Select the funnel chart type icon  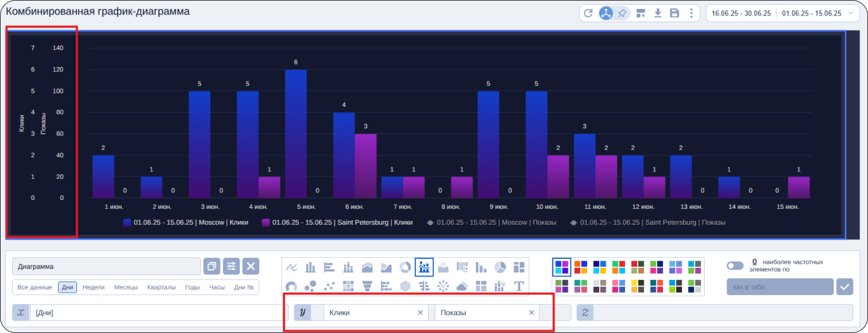pyautogui.click(x=367, y=285)
